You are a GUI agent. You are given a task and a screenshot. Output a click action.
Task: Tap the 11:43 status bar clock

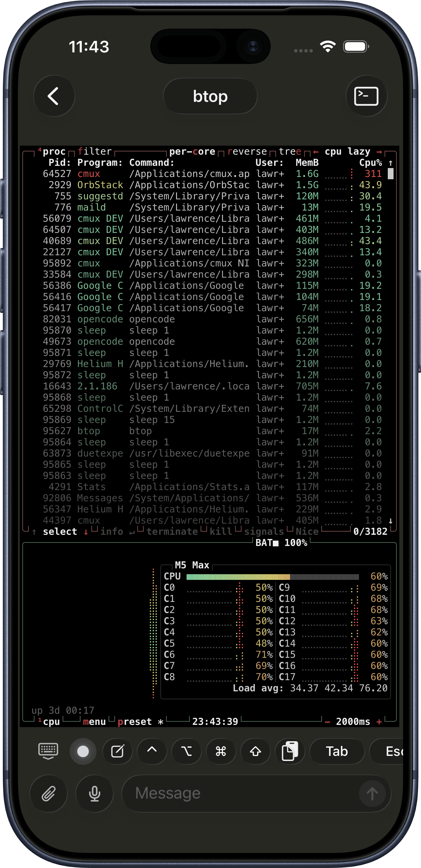click(x=89, y=47)
